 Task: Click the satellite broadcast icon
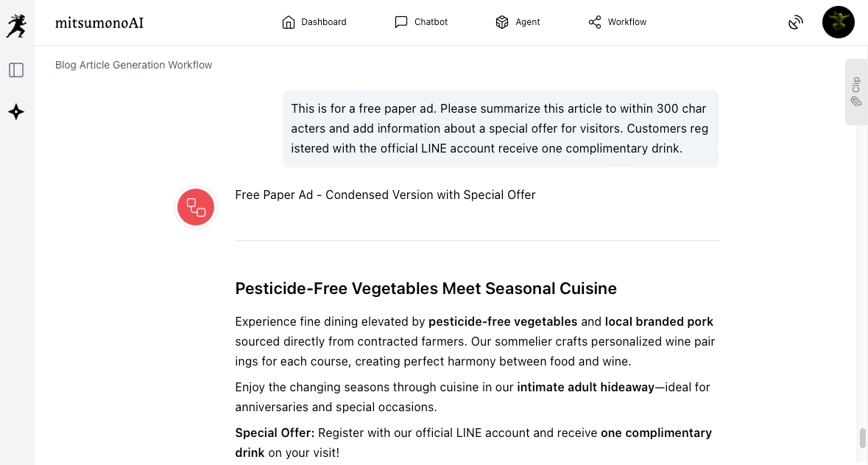pos(795,22)
